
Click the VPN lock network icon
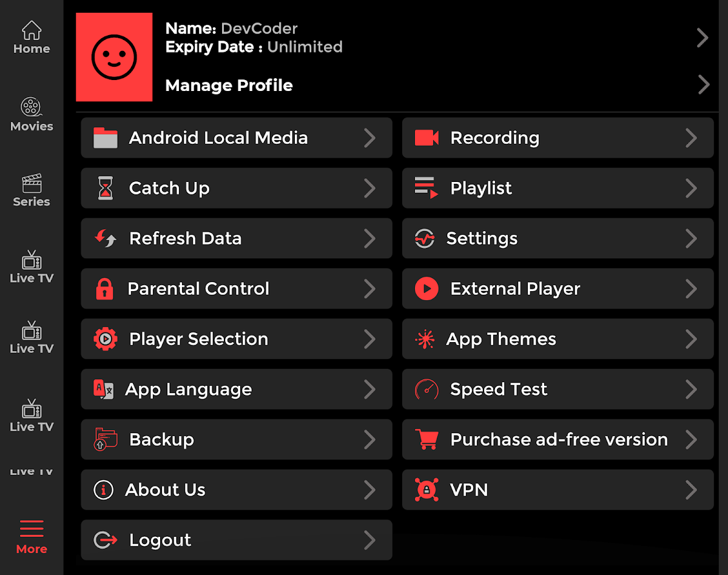click(x=426, y=489)
